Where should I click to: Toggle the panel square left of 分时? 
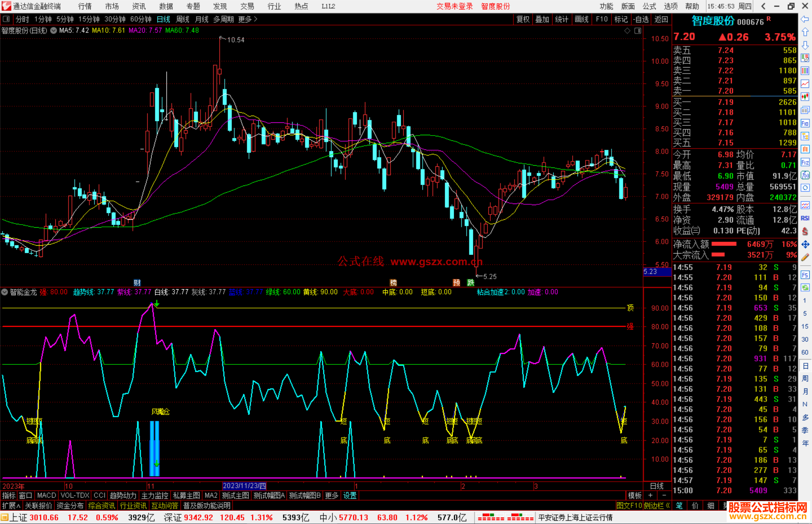(x=6, y=19)
